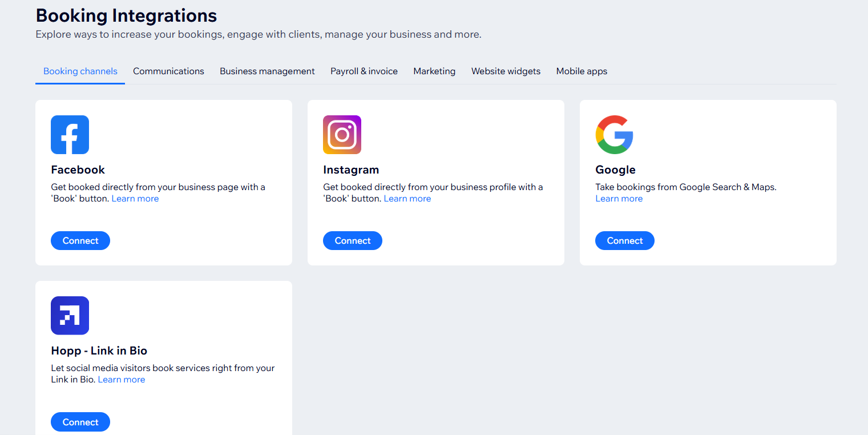Open the Mobile apps tab
Screen dimensions: 868x435
click(x=582, y=71)
